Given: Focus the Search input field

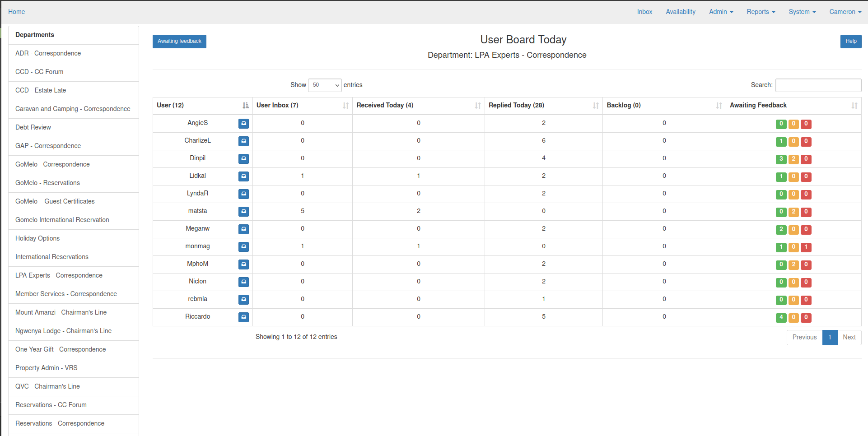Looking at the screenshot, I should [818, 85].
